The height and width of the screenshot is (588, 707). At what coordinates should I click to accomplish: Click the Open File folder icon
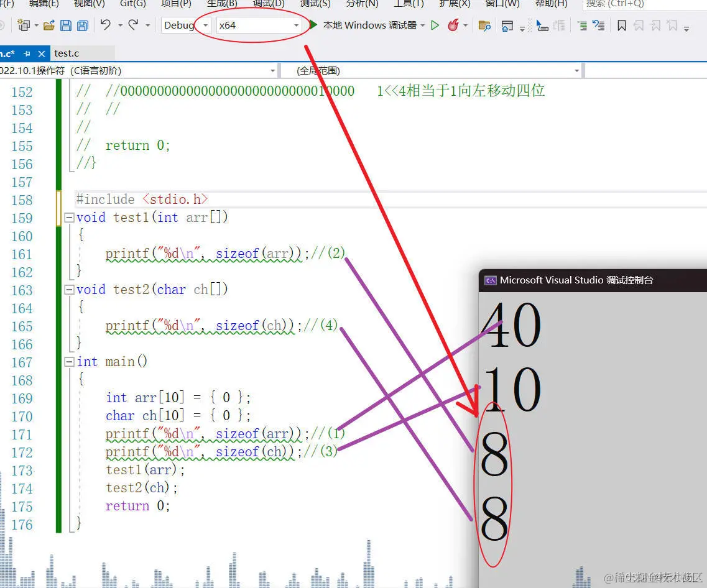49,25
